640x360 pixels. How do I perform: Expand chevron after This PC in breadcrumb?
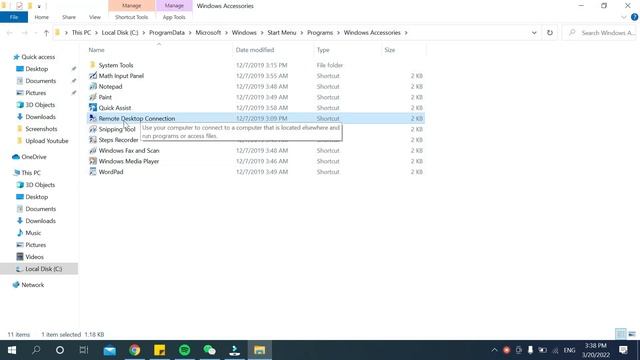[x=96, y=33]
